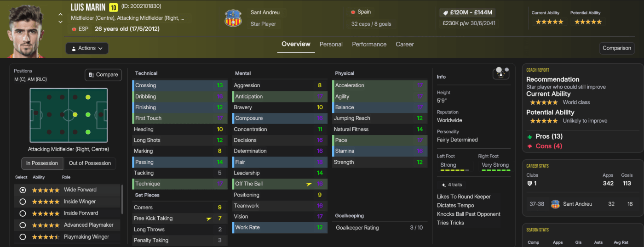Click the red thumbs-down Cons icon
The height and width of the screenshot is (247, 644).
530,146
